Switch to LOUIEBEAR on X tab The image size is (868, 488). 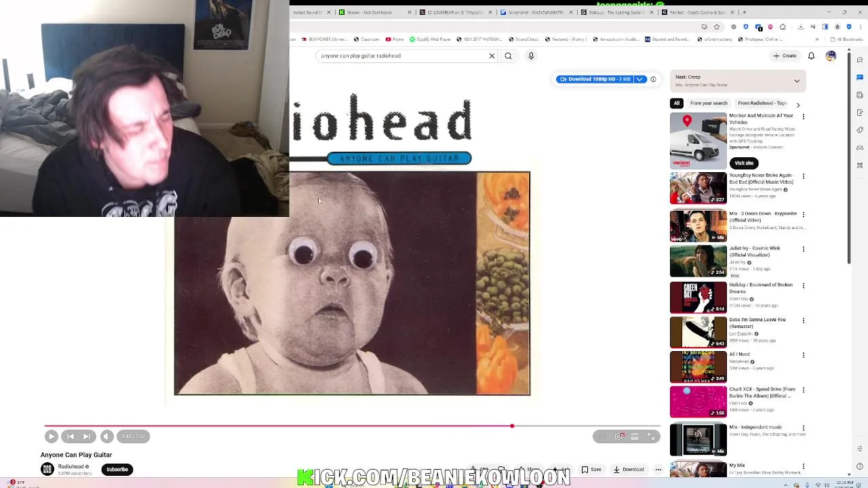point(454,12)
